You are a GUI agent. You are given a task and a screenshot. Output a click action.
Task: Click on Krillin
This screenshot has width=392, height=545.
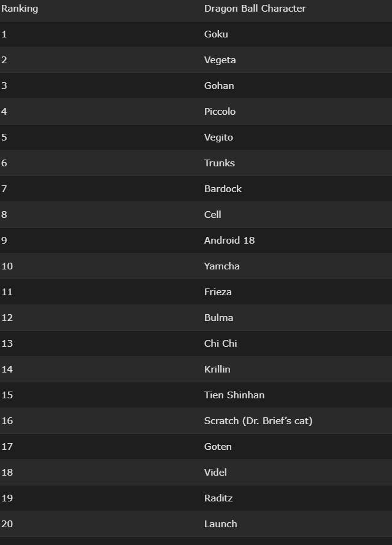coord(217,369)
